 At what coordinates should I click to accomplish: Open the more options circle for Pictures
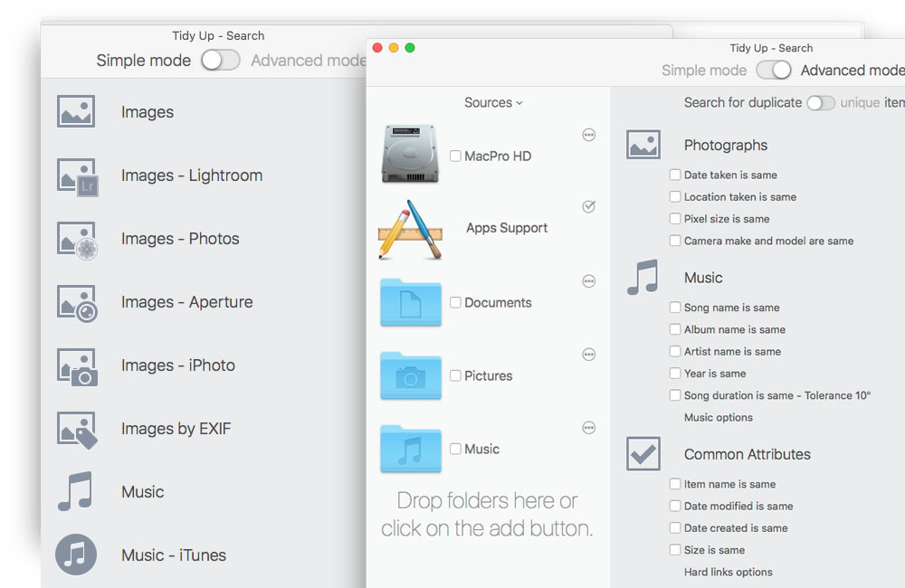(x=589, y=355)
